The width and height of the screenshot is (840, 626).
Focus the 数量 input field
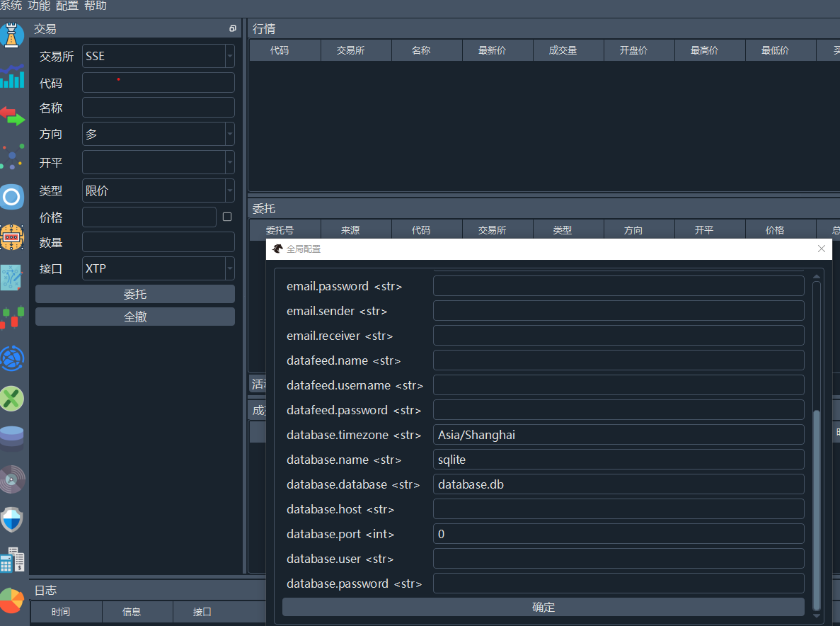tap(158, 241)
